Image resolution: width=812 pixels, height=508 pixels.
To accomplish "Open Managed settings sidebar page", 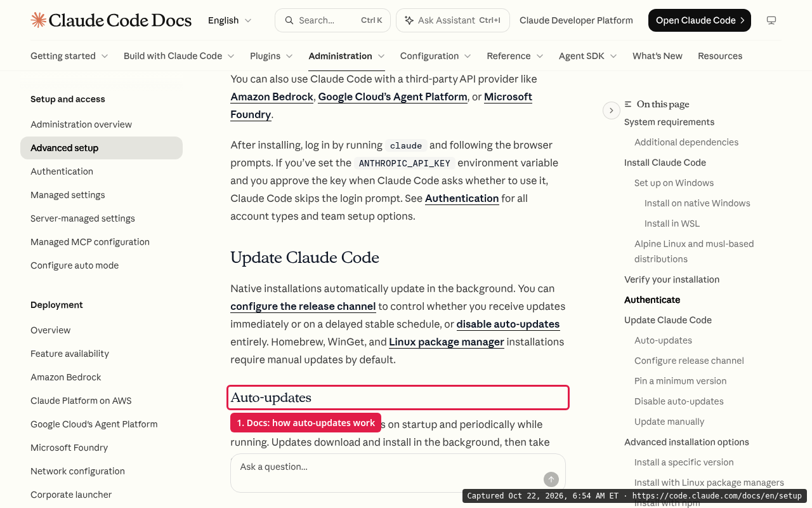I will [68, 195].
